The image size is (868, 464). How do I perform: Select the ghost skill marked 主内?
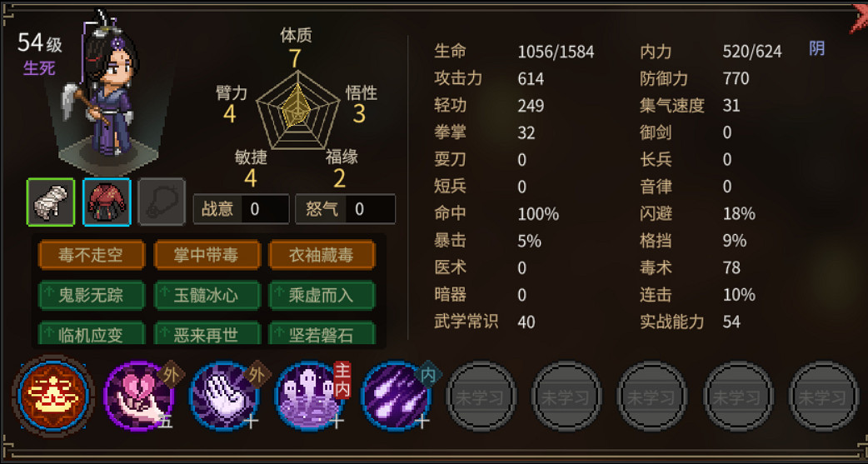[x=310, y=396]
